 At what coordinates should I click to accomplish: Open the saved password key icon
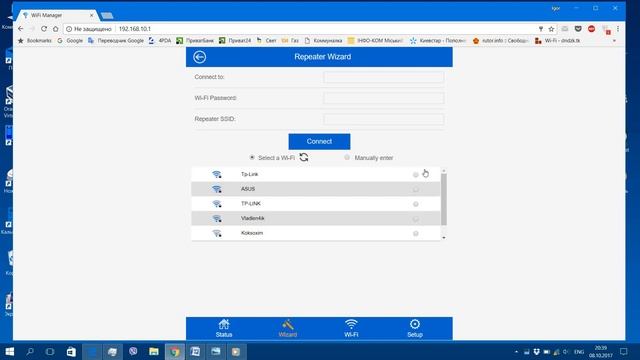tap(541, 29)
